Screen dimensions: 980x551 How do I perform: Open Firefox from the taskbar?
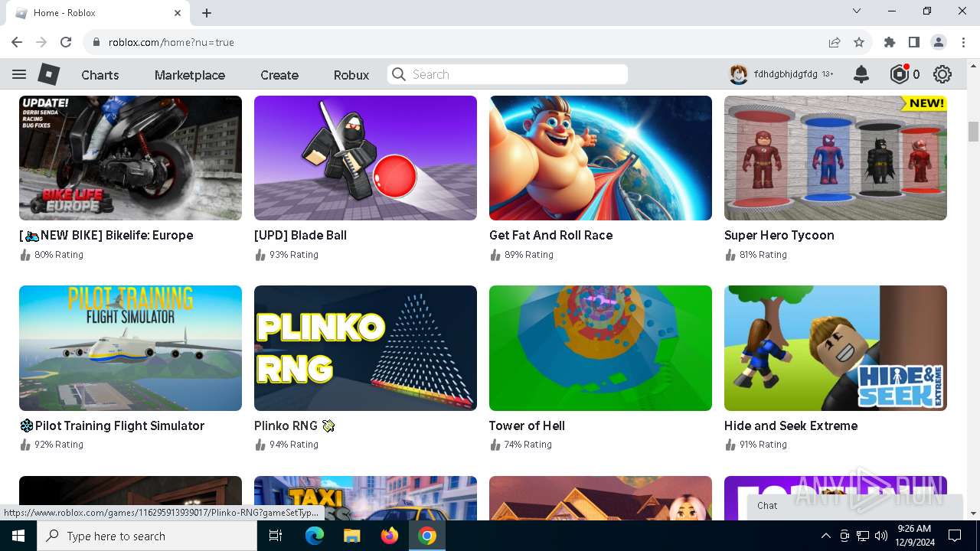[x=390, y=536]
